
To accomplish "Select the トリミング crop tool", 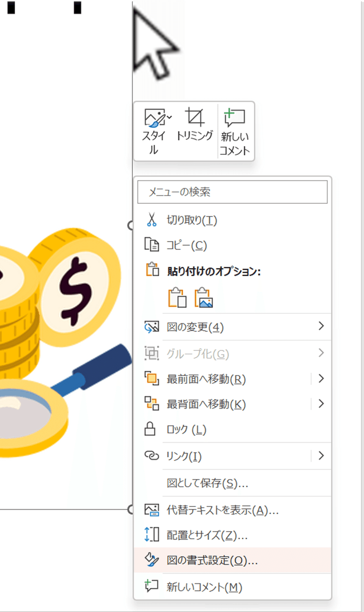I will click(x=195, y=124).
